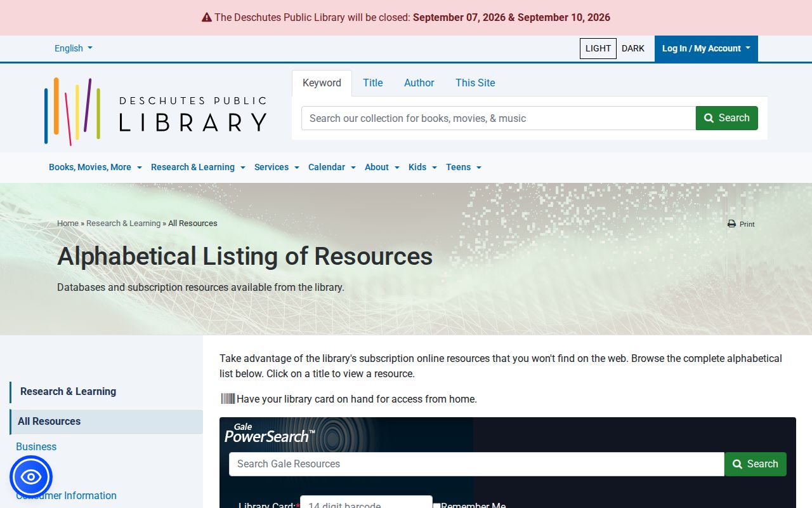This screenshot has width=812, height=508.
Task: Expand the Teens menu
Action: pyautogui.click(x=464, y=167)
